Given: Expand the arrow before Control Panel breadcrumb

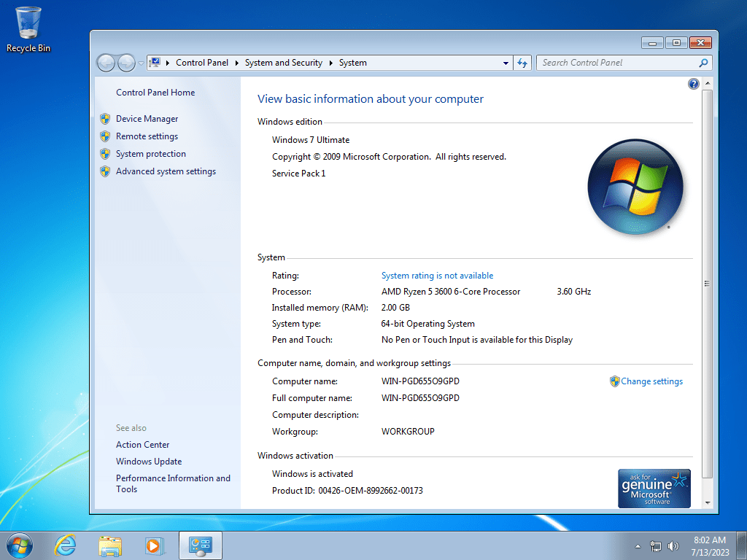Looking at the screenshot, I should pyautogui.click(x=168, y=63).
